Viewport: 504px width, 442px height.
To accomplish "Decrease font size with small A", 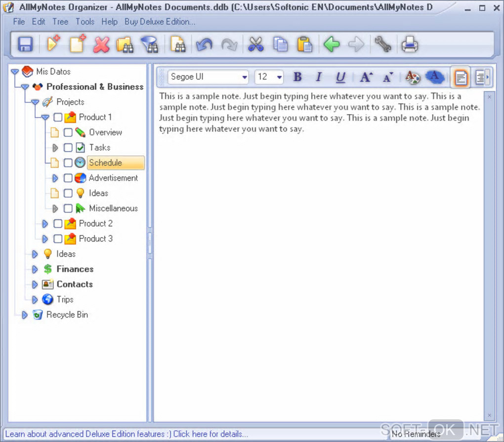I will 388,78.
